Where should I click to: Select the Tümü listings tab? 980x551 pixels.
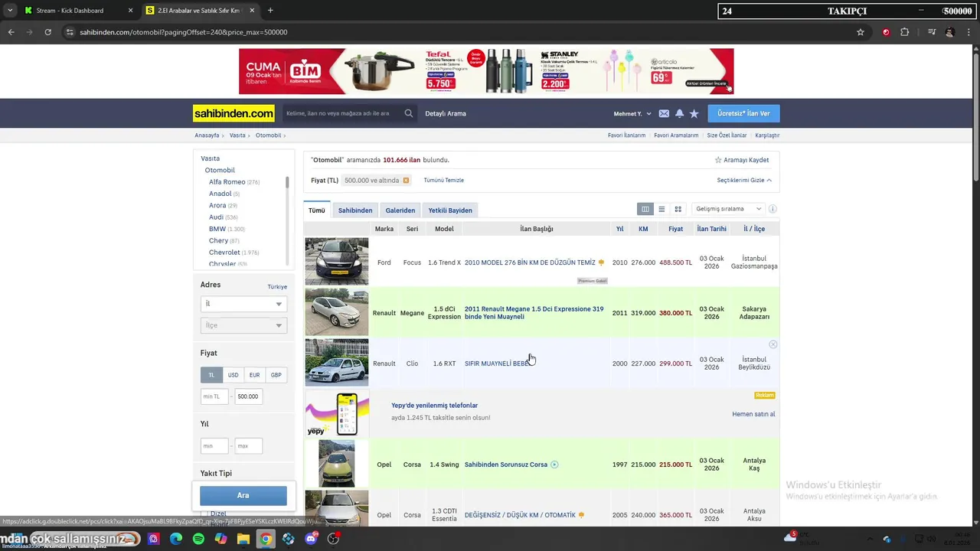click(317, 210)
